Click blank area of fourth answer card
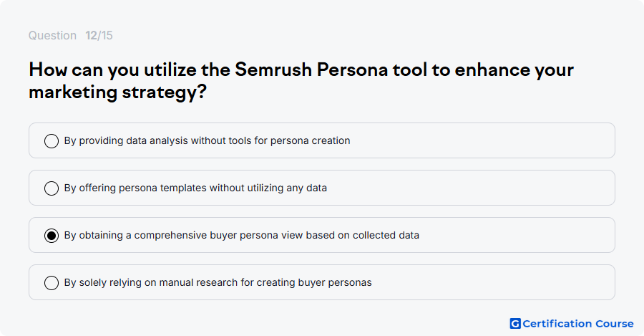This screenshot has width=644, height=336. [493, 282]
